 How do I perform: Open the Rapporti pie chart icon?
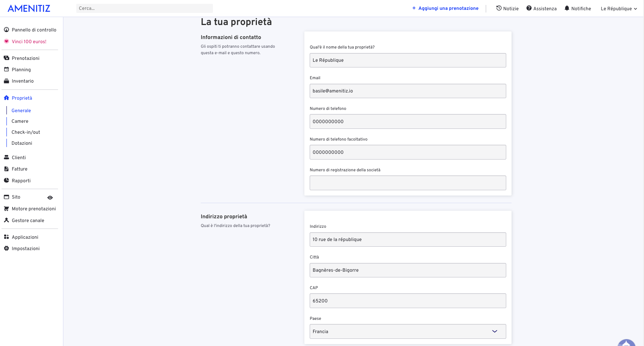click(6, 180)
